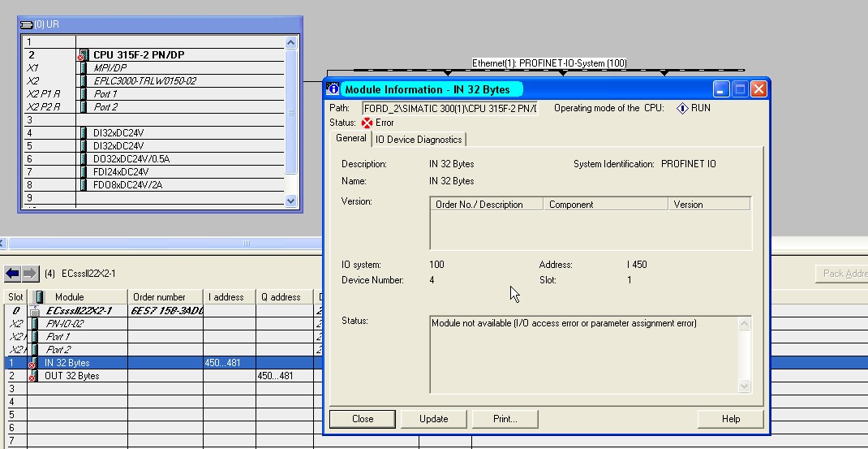Image resolution: width=868 pixels, height=449 pixels.
Task: Switch to the IO Device Diagnostics tab
Action: pyautogui.click(x=419, y=140)
